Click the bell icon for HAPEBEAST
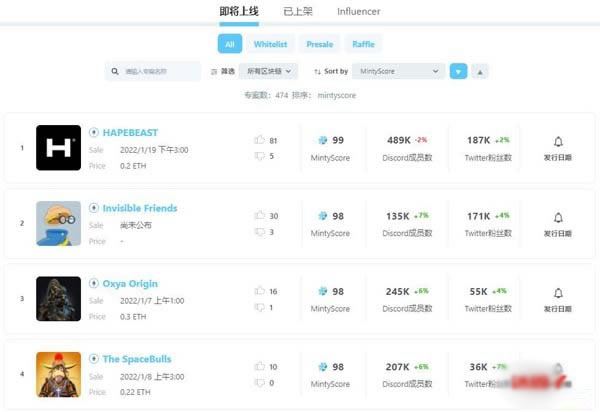The height and width of the screenshot is (412, 600). (x=558, y=141)
